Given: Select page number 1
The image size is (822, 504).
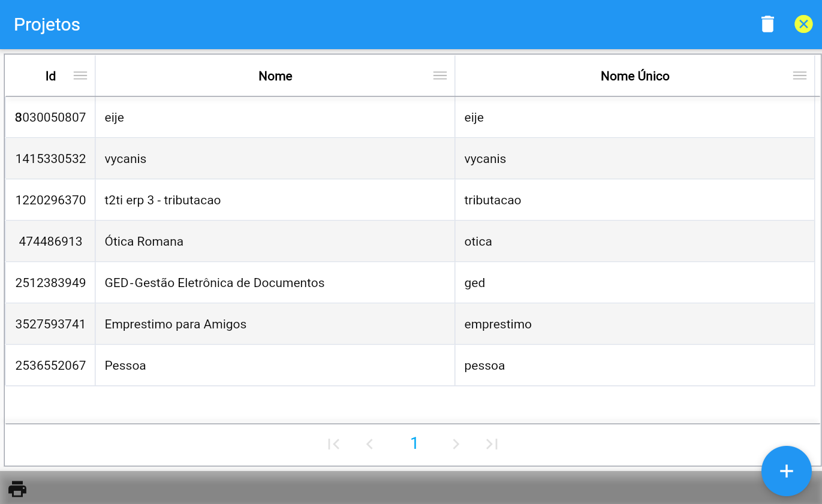Looking at the screenshot, I should click(414, 443).
